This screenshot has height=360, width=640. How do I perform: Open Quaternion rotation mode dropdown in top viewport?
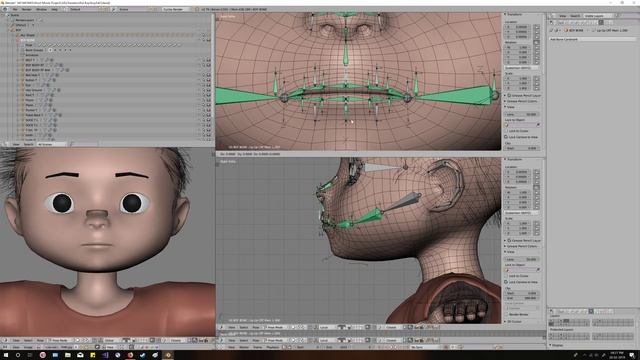pos(522,68)
